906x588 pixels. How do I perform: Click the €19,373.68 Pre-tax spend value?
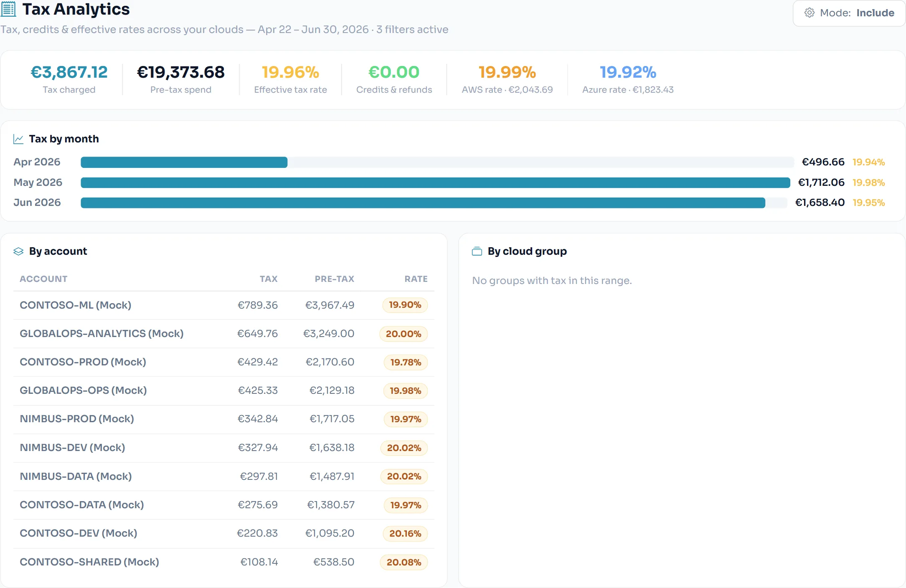click(x=180, y=72)
